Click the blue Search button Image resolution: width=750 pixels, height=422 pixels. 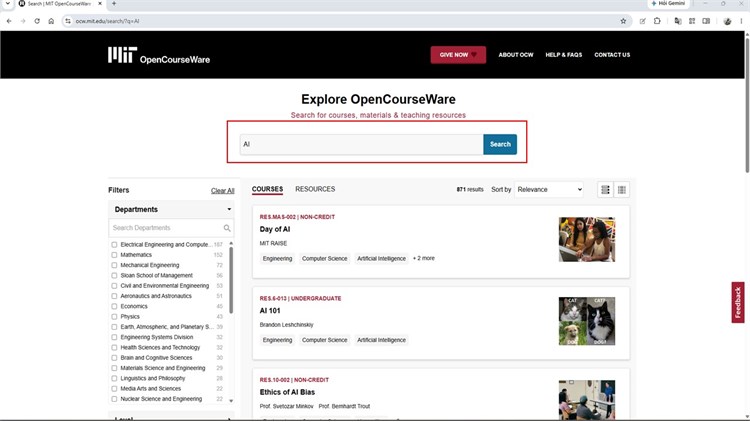[500, 144]
